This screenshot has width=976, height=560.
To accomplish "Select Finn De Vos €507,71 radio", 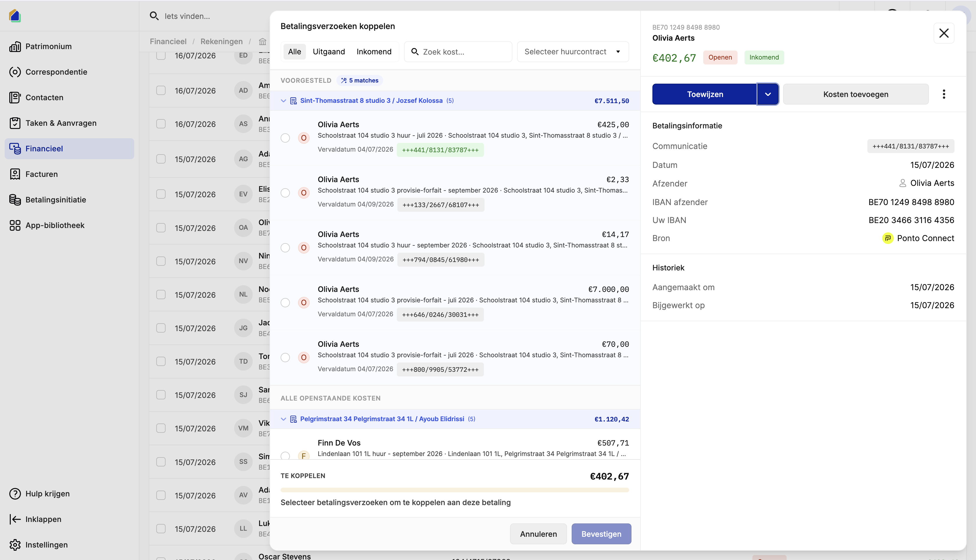I will tap(285, 456).
